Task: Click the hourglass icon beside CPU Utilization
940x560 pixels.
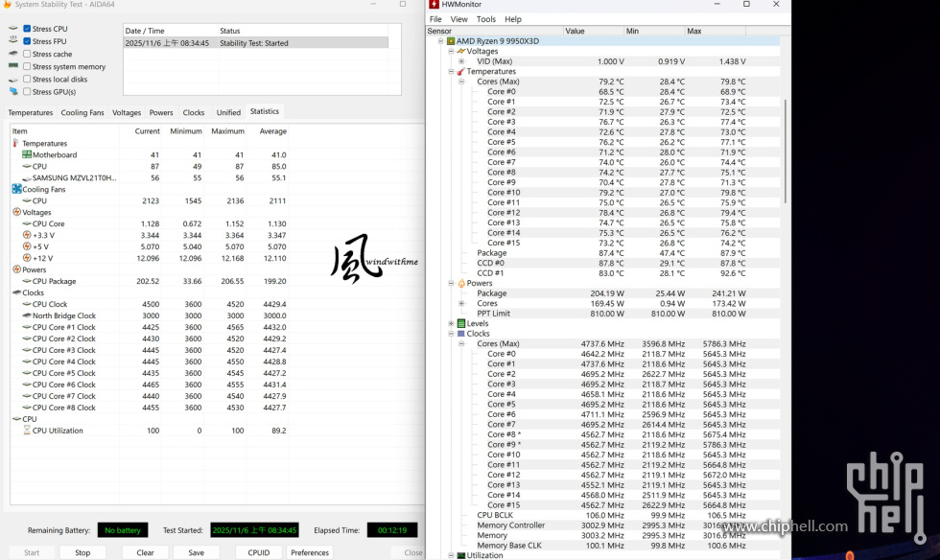Action: tap(26, 432)
